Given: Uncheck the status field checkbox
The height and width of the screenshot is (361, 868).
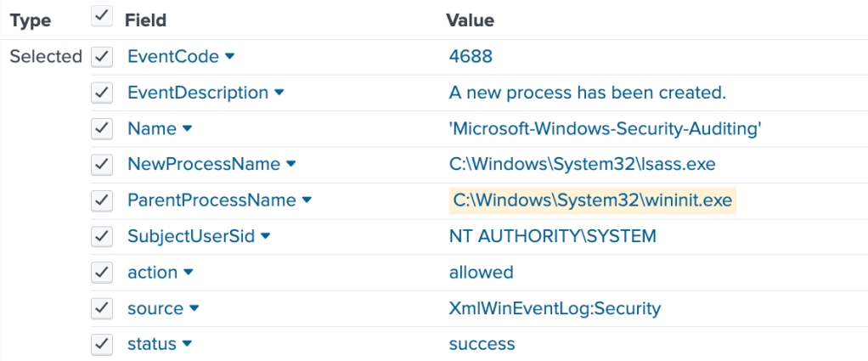Looking at the screenshot, I should [x=102, y=344].
